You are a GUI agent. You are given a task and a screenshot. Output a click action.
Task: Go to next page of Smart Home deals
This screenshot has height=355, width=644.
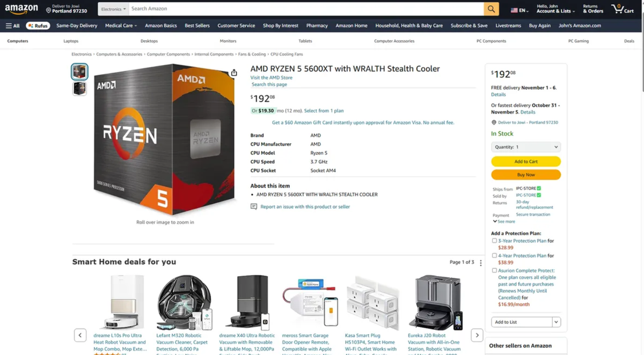pyautogui.click(x=477, y=335)
